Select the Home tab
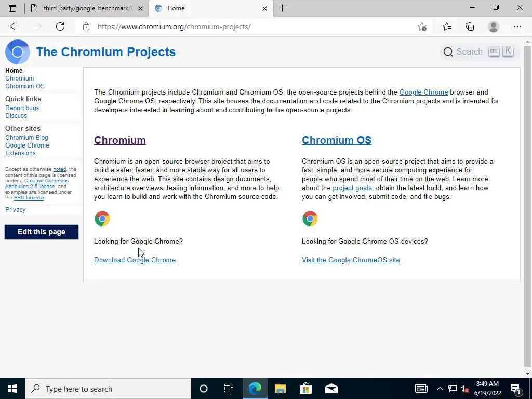This screenshot has height=399, width=532. [210, 8]
